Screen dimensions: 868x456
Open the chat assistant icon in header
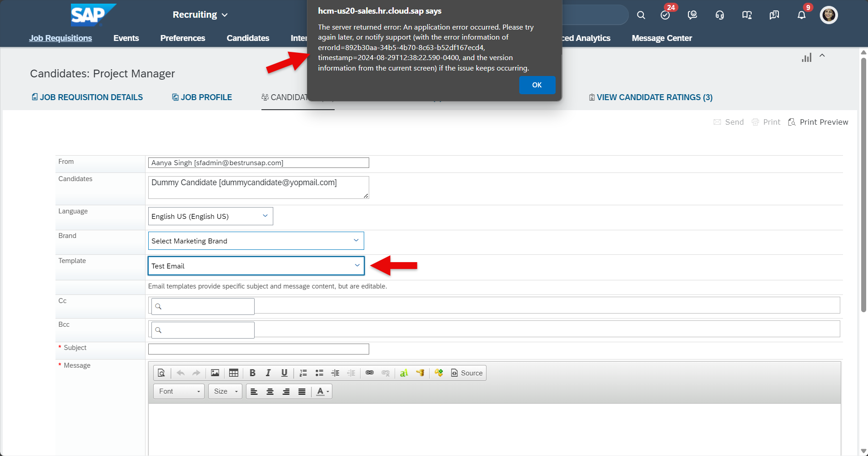click(692, 15)
